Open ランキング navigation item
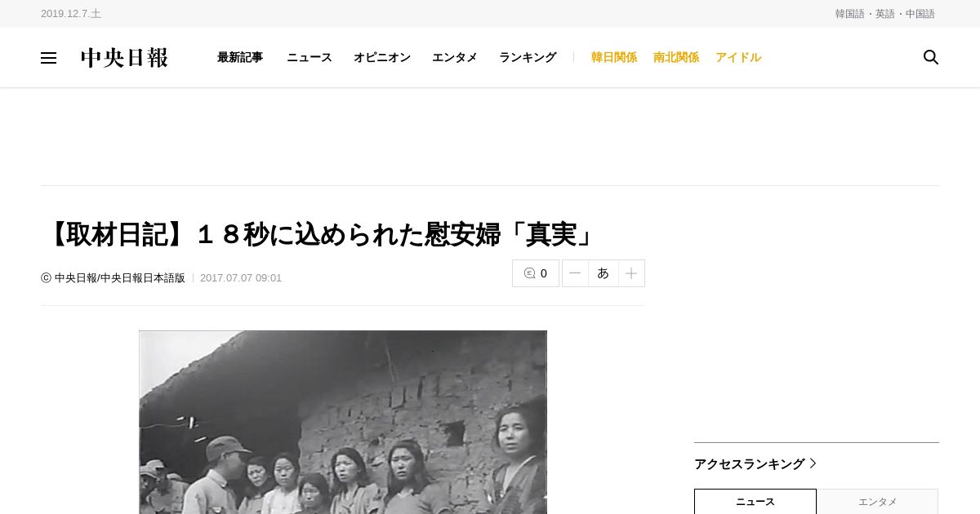This screenshot has height=514, width=980. point(528,57)
